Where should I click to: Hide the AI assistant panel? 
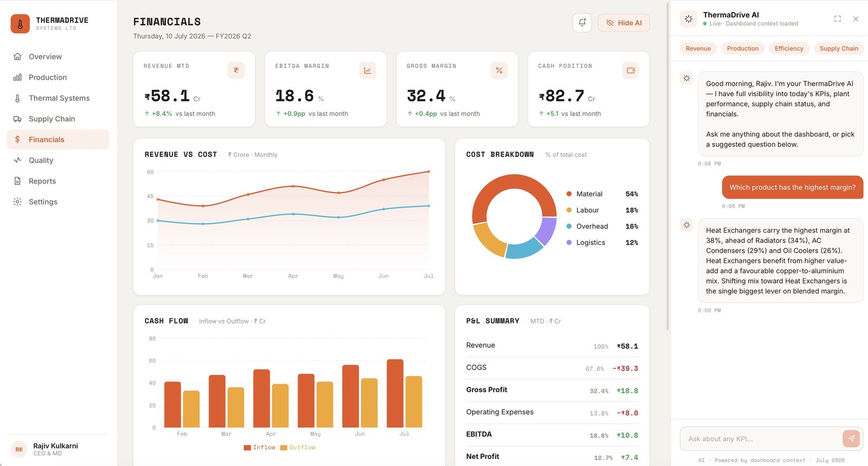624,23
